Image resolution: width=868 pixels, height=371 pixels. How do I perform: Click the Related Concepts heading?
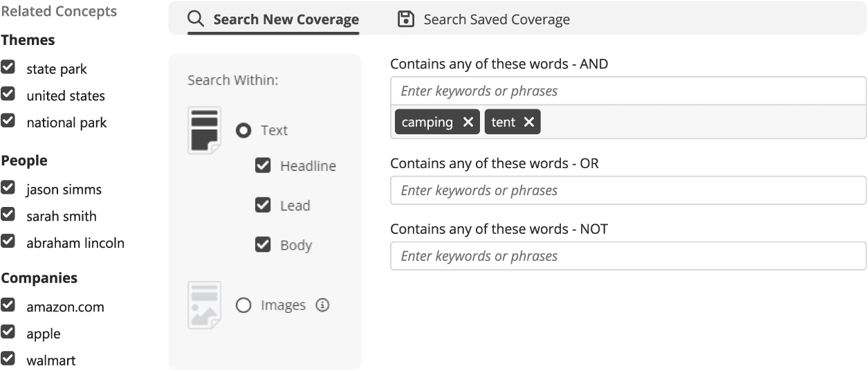(x=59, y=12)
